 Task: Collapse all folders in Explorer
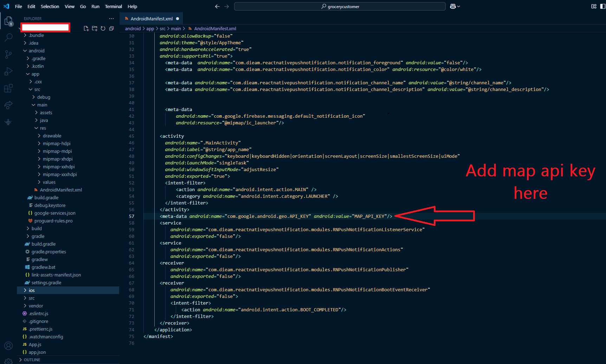111,28
